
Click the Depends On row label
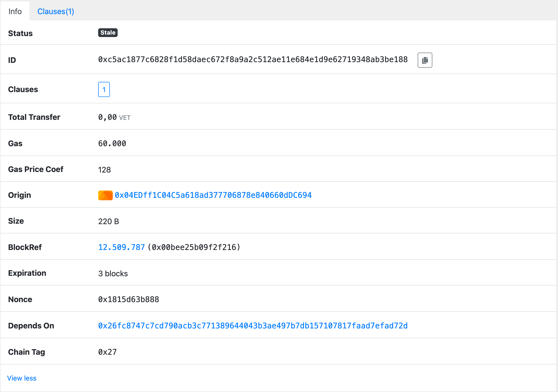[31, 326]
